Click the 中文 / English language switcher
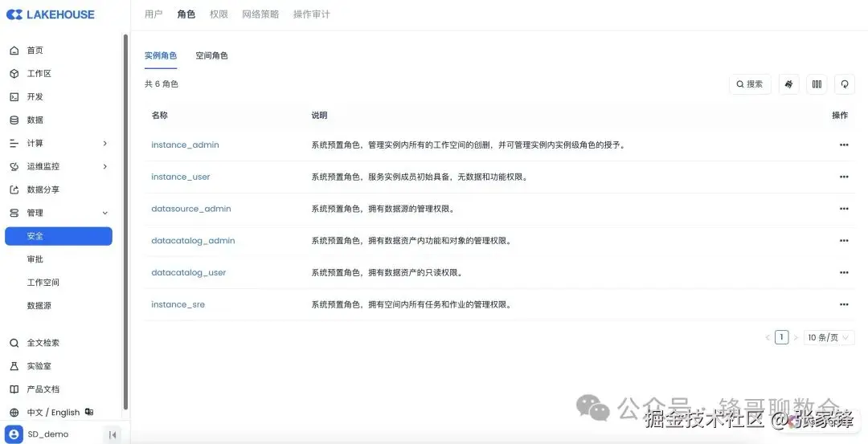 coord(53,413)
